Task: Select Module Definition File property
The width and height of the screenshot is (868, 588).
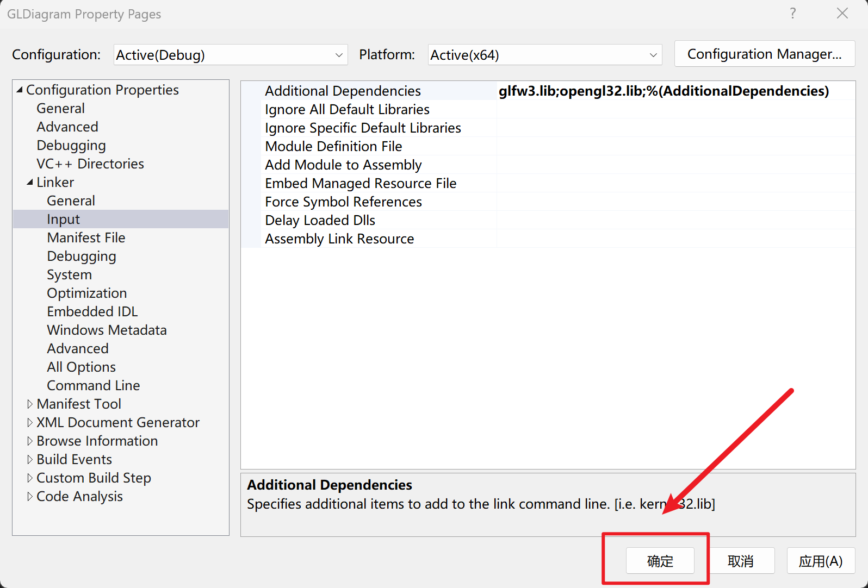Action: [334, 147]
